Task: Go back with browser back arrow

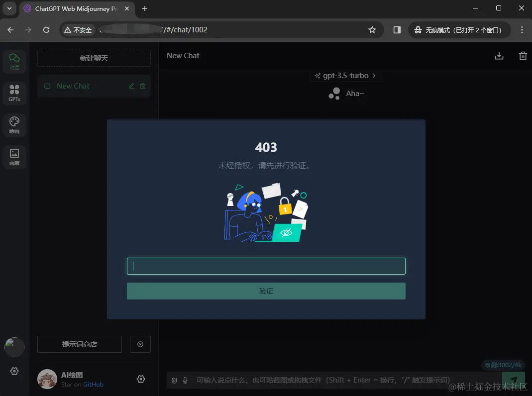Action: (x=10, y=30)
